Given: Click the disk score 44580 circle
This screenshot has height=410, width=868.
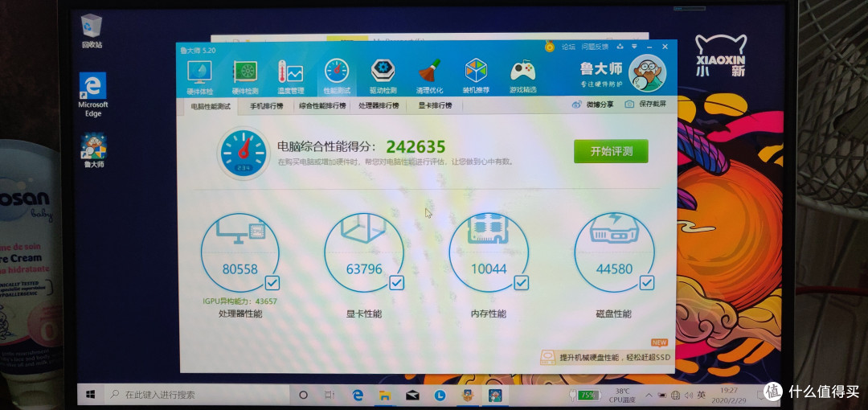Looking at the screenshot, I should (x=614, y=252).
